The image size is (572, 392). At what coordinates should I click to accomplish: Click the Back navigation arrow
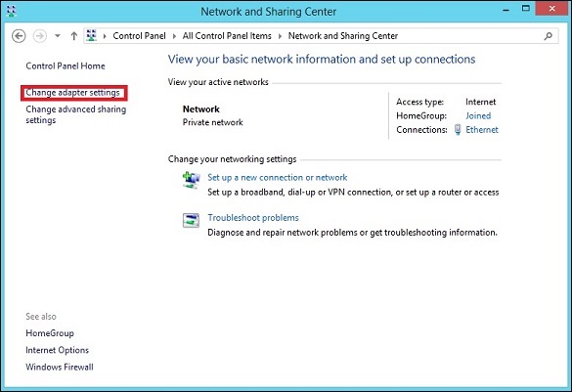(x=19, y=36)
